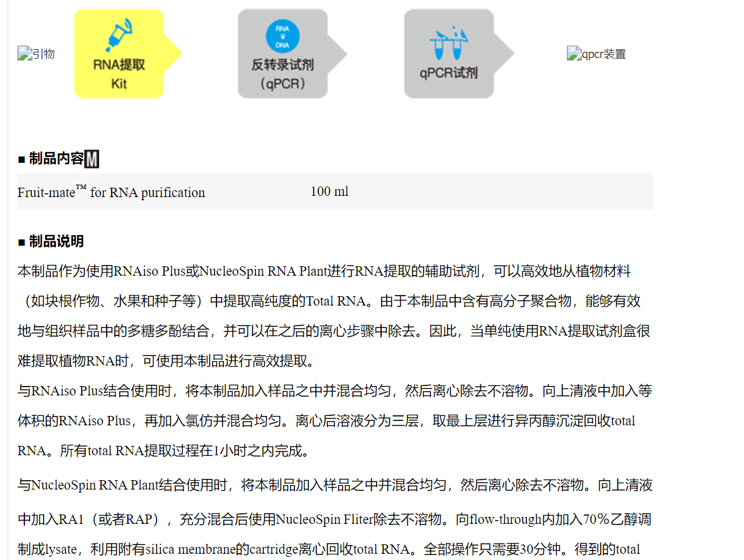Click the broken qpcr装置 image placeholder
Image resolution: width=744 pixels, height=560 pixels.
(x=596, y=54)
